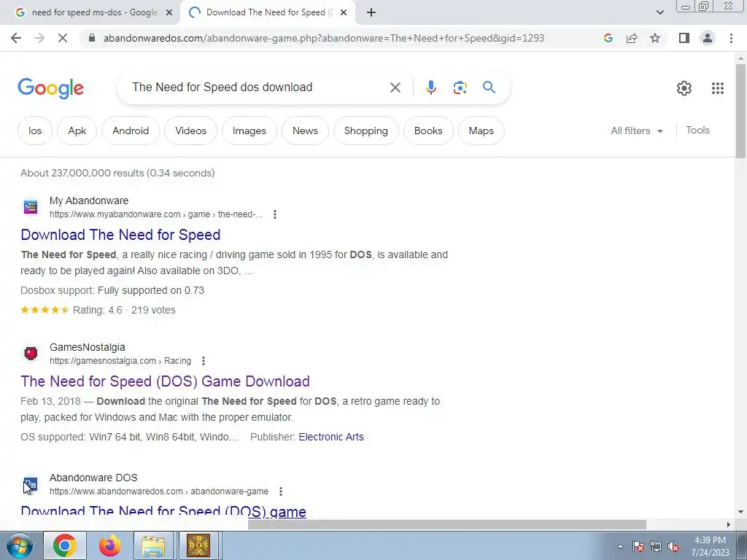This screenshot has width=747, height=560.
Task: Switch to Chrome in the taskbar
Action: coord(65,545)
